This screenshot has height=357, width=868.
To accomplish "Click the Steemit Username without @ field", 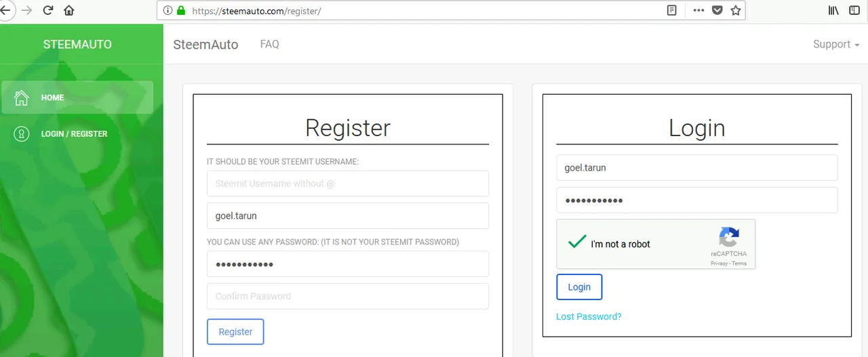I will tap(348, 184).
